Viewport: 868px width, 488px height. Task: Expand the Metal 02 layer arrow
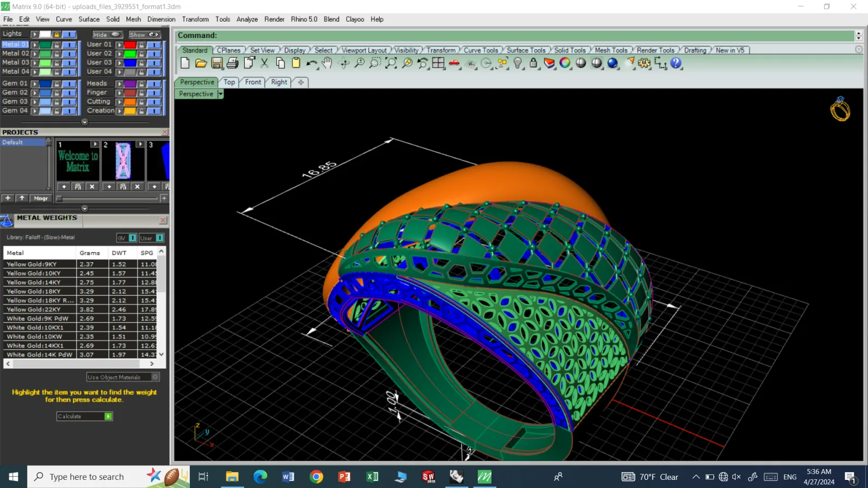35,54
